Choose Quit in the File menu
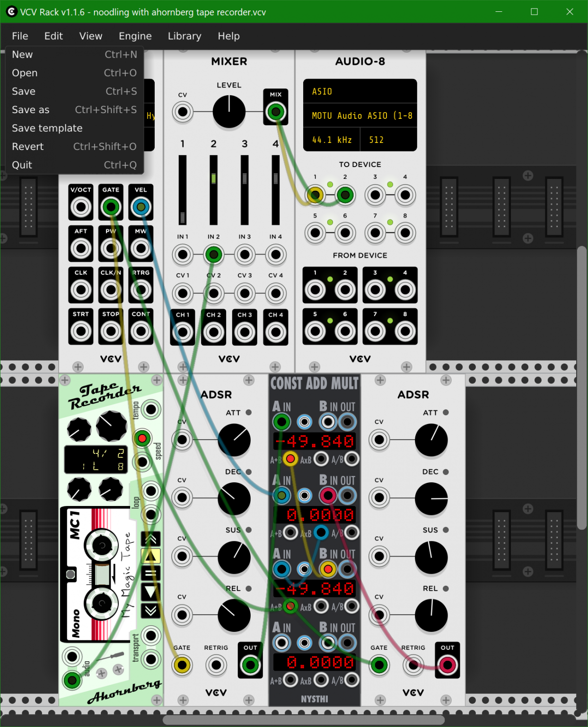588x727 pixels. [74, 165]
